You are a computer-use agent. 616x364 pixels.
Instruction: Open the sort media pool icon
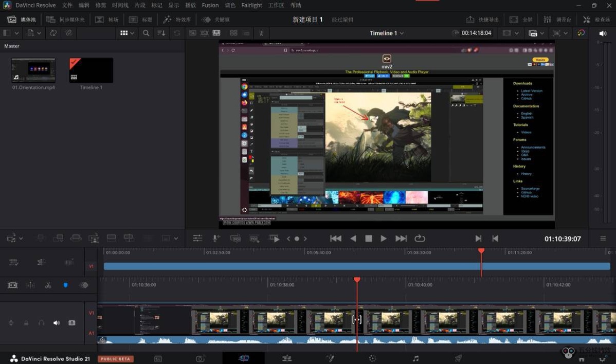[161, 33]
